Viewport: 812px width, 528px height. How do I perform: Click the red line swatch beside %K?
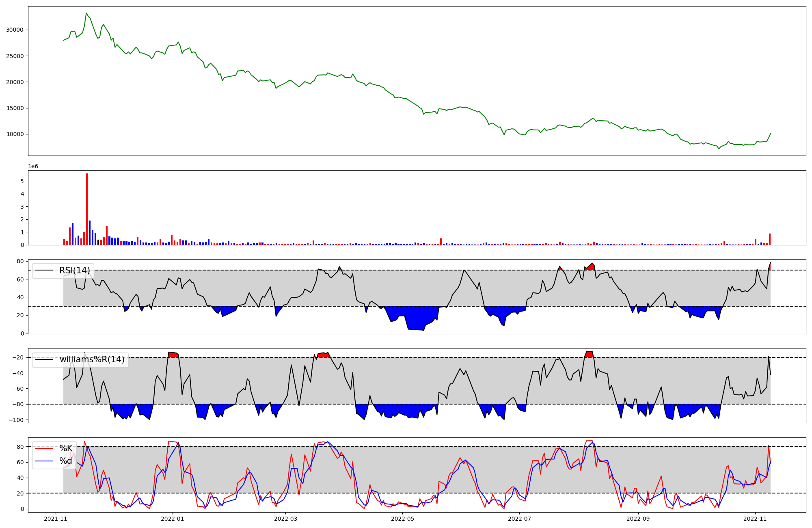point(44,448)
